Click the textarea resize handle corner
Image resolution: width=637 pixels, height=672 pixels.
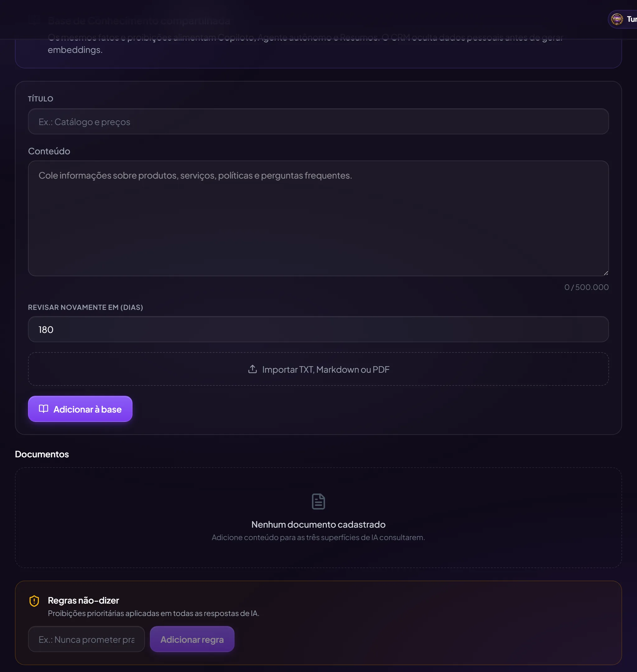coord(606,273)
